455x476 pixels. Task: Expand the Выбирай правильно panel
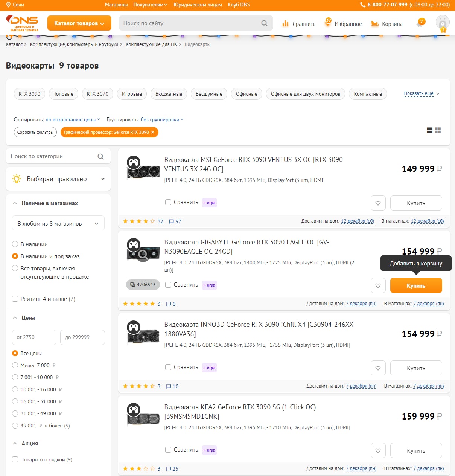[58, 179]
